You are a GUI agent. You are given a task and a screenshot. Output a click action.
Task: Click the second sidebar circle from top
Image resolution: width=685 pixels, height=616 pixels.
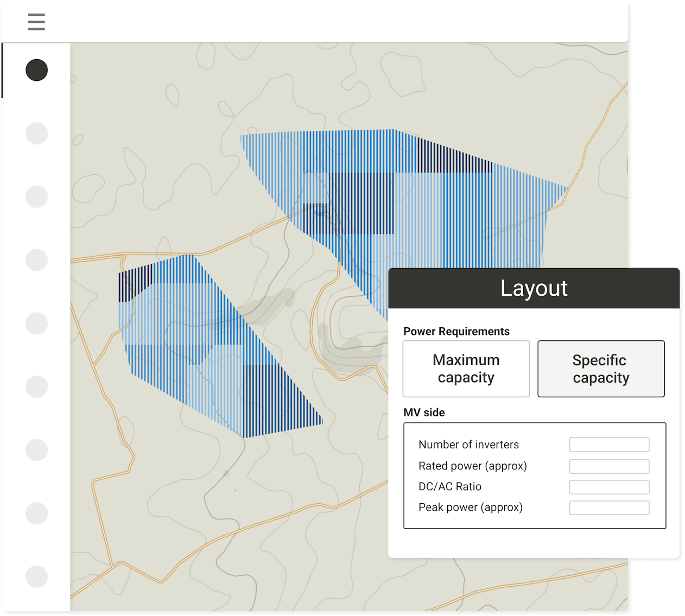tap(37, 134)
